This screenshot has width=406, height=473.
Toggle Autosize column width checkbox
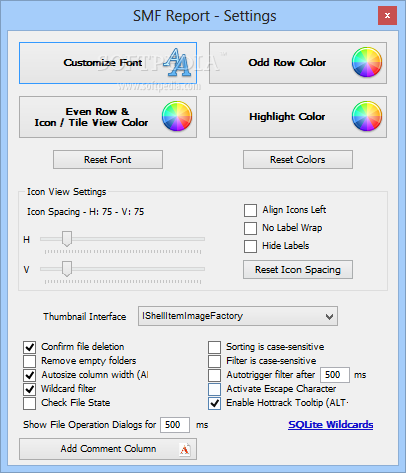pyautogui.click(x=30, y=375)
